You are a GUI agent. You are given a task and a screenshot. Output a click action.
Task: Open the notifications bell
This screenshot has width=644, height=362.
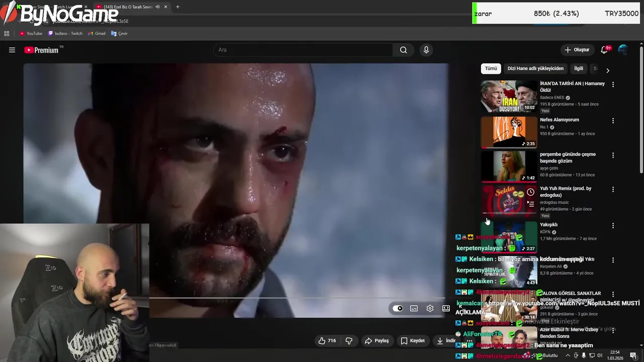[605, 50]
